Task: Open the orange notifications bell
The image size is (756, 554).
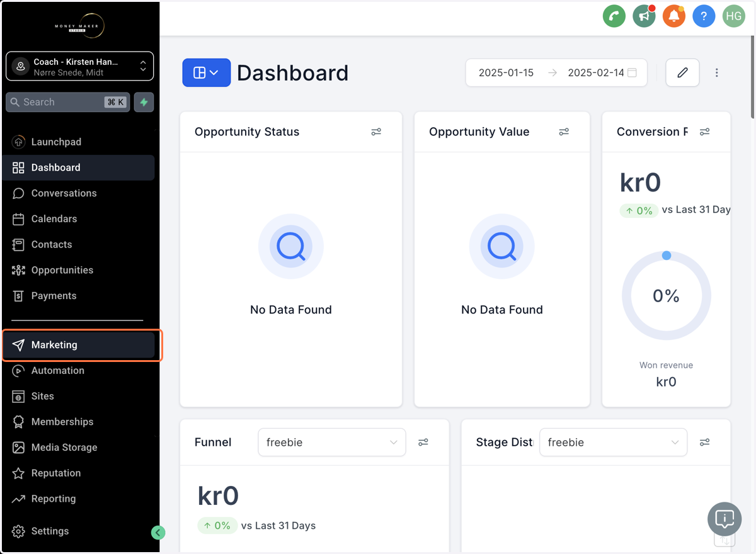Action: tap(674, 16)
